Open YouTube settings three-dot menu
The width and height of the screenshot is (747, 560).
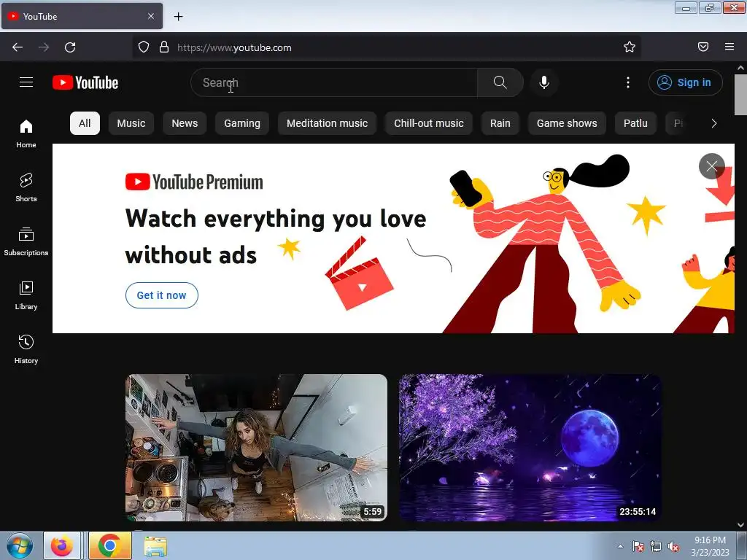(628, 82)
